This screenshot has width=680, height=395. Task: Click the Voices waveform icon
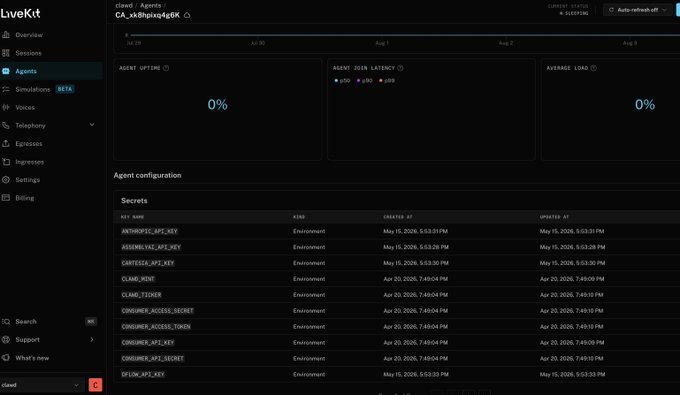[6, 108]
